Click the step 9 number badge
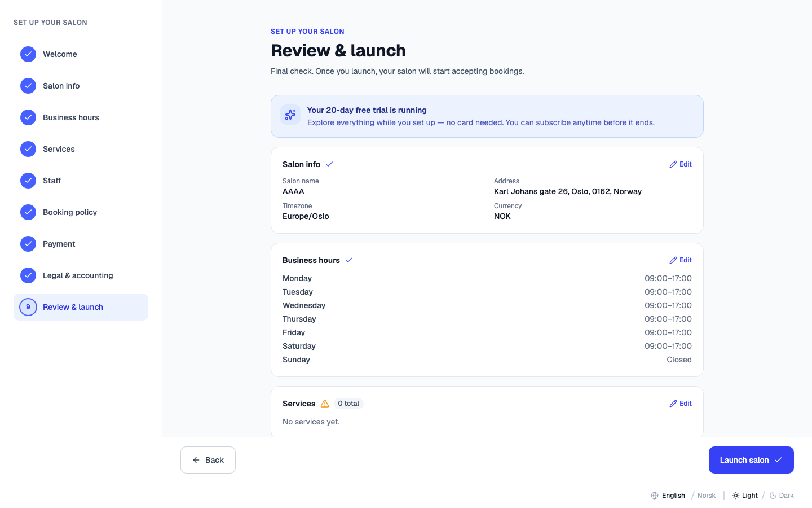Screen dimensions: 812x508 coord(28,307)
